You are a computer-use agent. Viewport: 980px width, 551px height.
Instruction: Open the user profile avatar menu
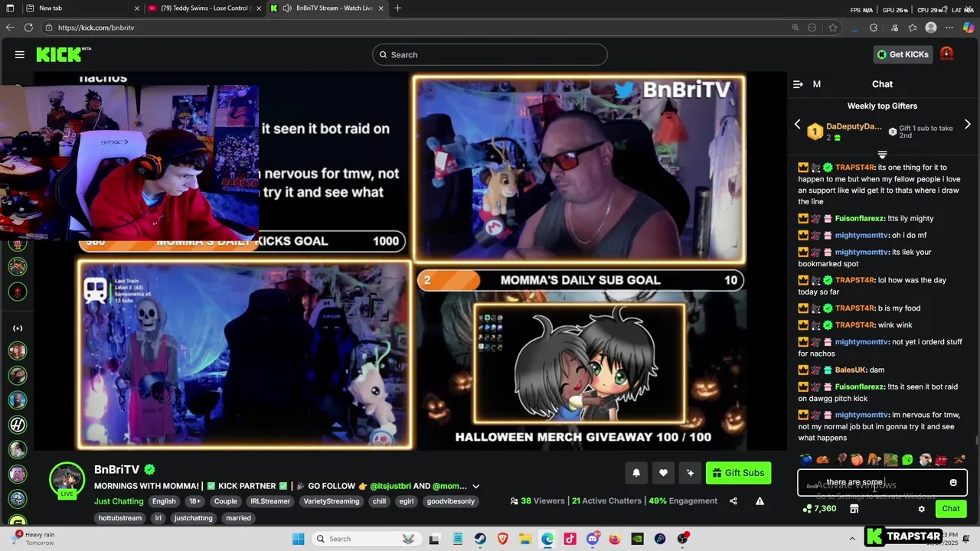pos(946,54)
